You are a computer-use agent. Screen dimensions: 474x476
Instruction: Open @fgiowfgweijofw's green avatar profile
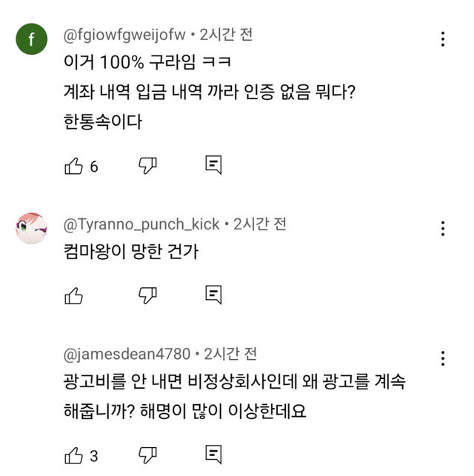pyautogui.click(x=32, y=39)
